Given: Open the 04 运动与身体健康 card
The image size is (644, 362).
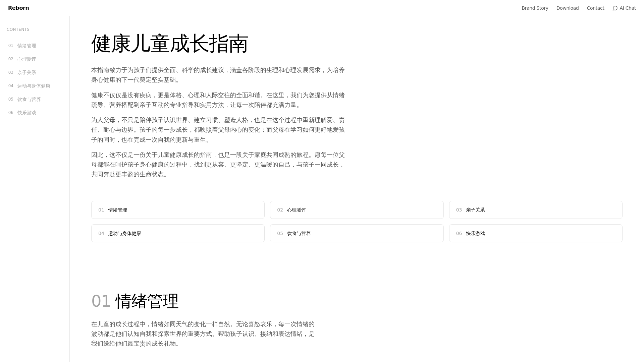Looking at the screenshot, I should 178,233.
